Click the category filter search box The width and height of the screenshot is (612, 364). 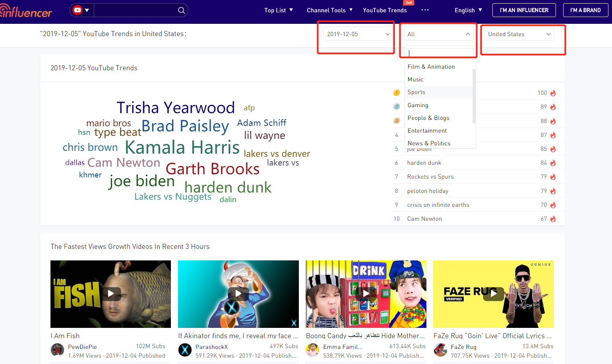(440, 53)
